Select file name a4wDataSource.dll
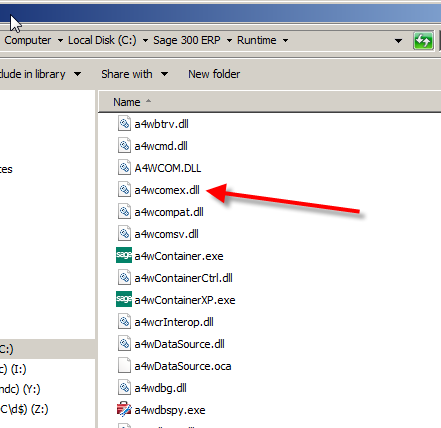 tap(179, 344)
